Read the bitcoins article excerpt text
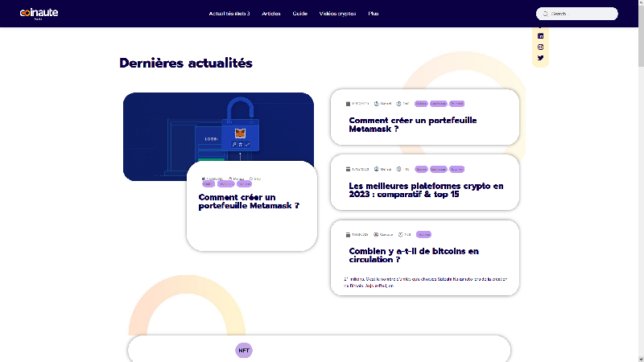 426,282
